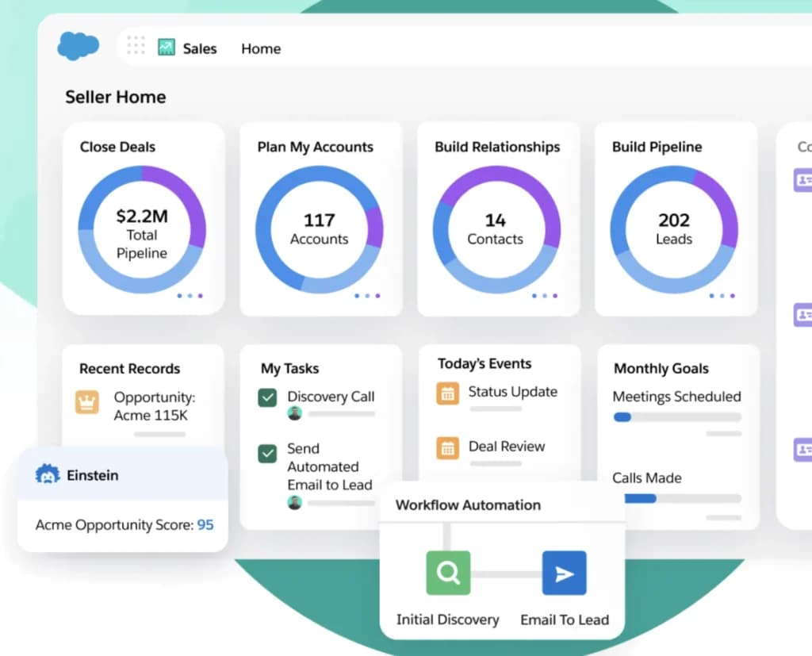Viewport: 812px width, 656px height.
Task: Click the 117 Accounts donut chart
Action: pyautogui.click(x=319, y=229)
